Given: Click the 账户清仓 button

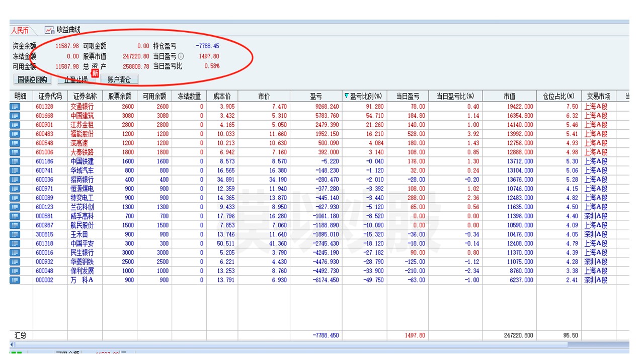Looking at the screenshot, I should coord(119,79).
